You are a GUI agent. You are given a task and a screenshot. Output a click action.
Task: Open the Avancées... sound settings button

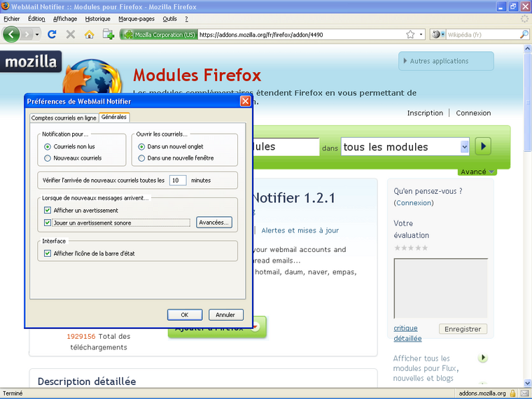click(214, 223)
